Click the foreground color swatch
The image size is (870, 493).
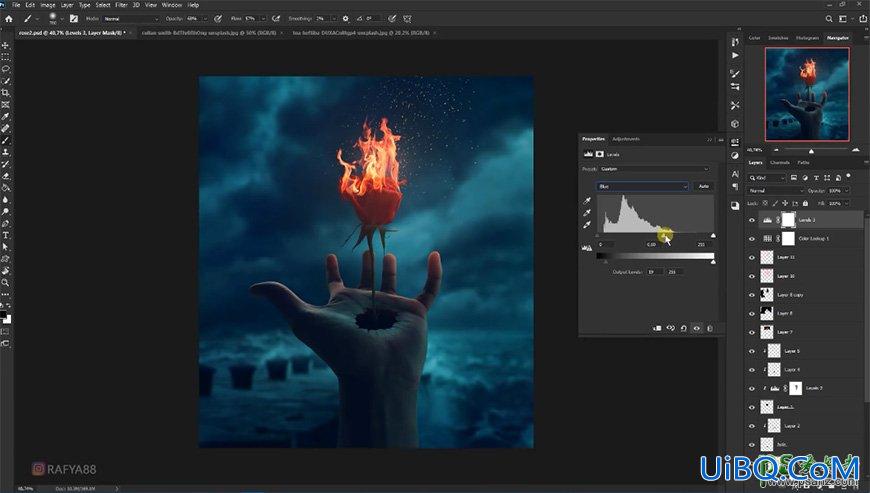click(3, 314)
